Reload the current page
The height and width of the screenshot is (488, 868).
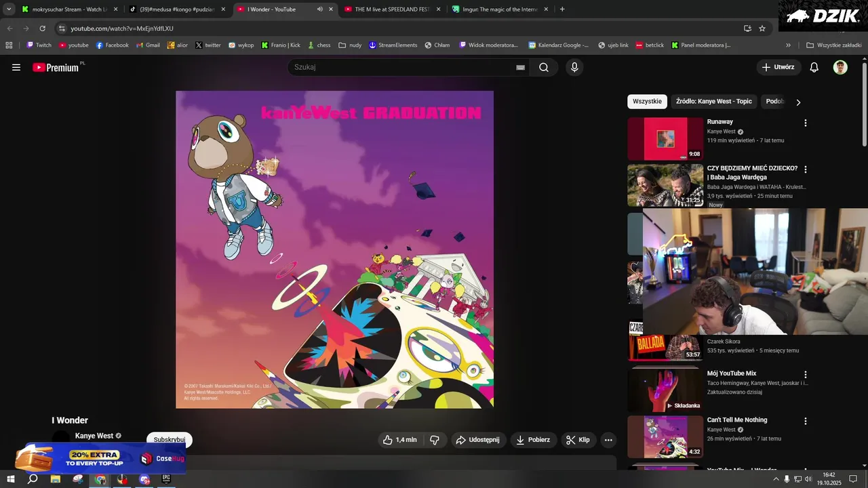(42, 28)
